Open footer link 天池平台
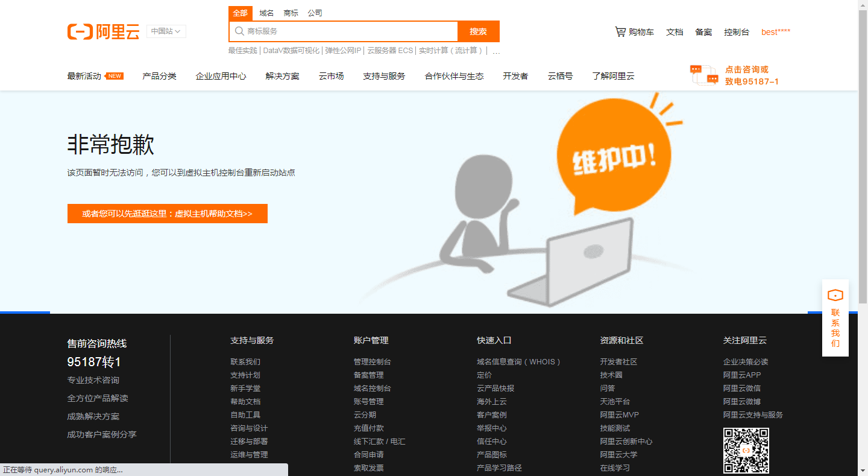 [x=615, y=402]
